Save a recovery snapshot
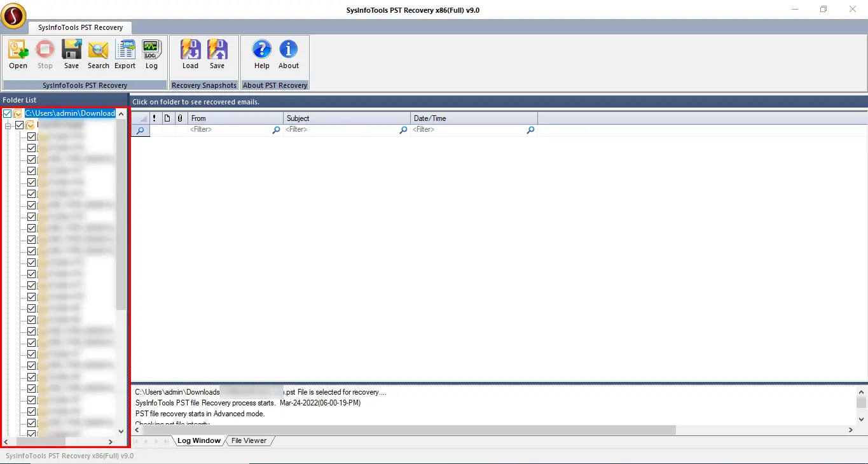The image size is (868, 464). (x=217, y=53)
